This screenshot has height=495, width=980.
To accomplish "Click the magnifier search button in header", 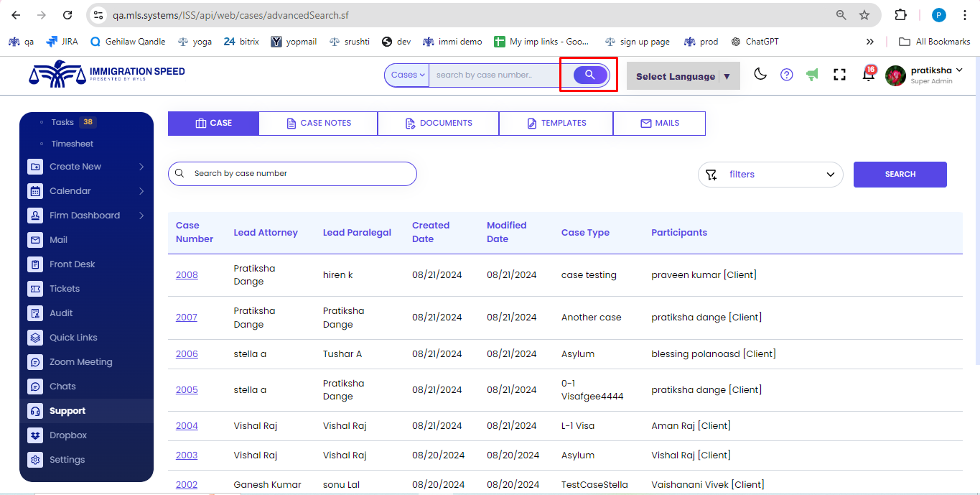I will tap(590, 75).
